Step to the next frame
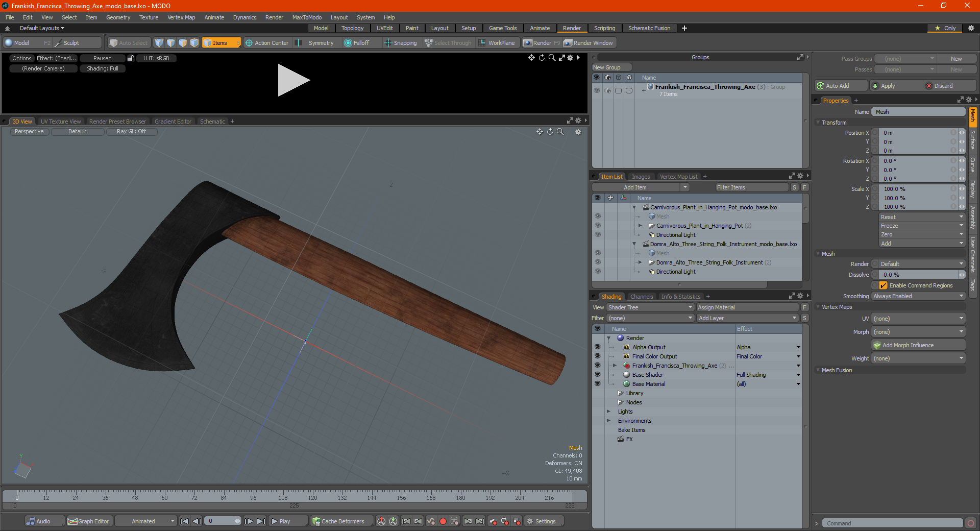 pyautogui.click(x=249, y=521)
